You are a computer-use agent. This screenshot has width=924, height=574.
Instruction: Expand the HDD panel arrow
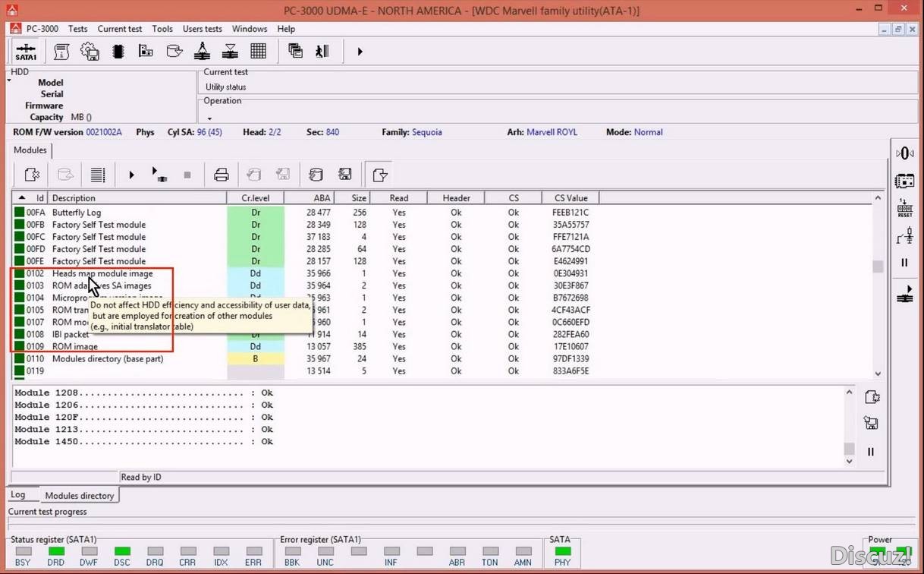tap(9, 80)
